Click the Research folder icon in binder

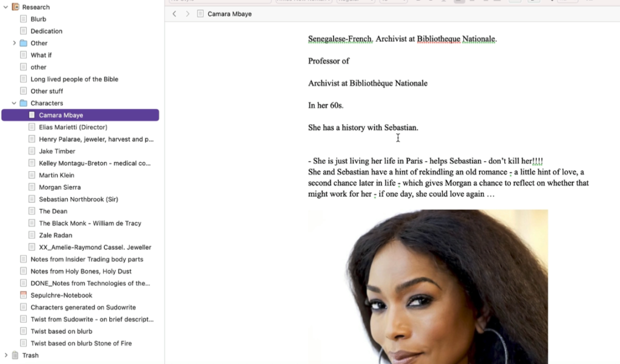(15, 7)
